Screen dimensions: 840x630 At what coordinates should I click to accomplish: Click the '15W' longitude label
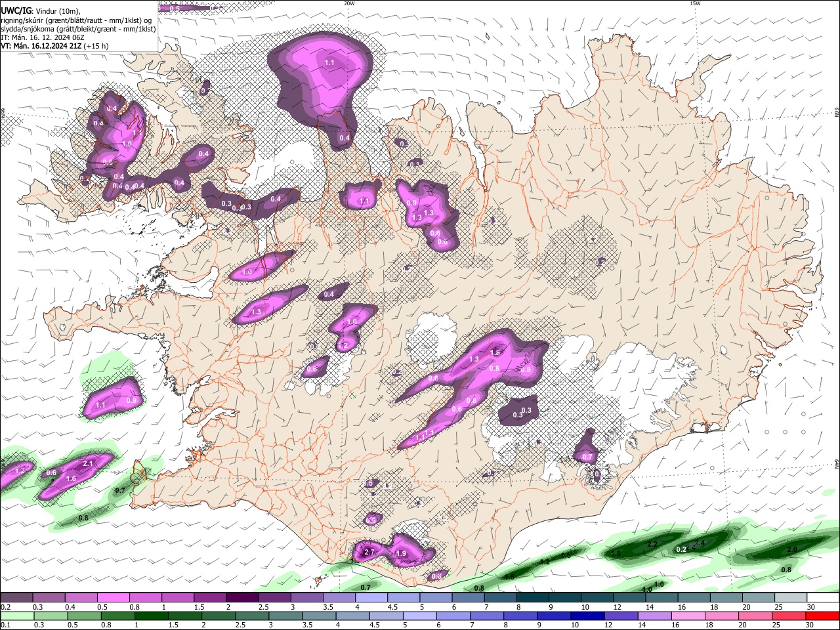694,3
